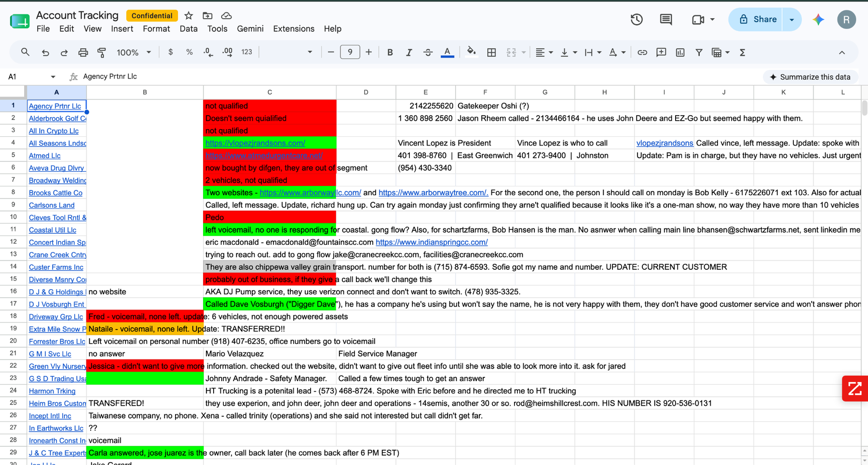The height and width of the screenshot is (465, 868).
Task: Click the font size field
Action: (x=350, y=52)
